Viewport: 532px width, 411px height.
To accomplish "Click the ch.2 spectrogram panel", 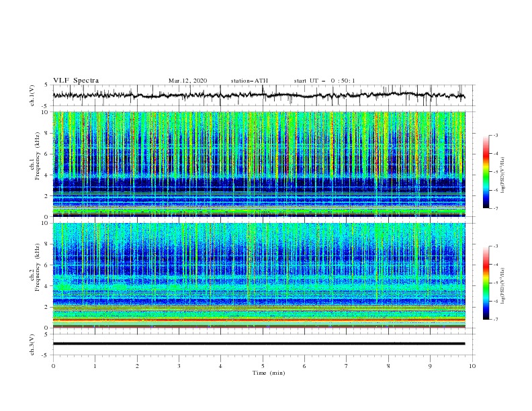I will 259,275.
